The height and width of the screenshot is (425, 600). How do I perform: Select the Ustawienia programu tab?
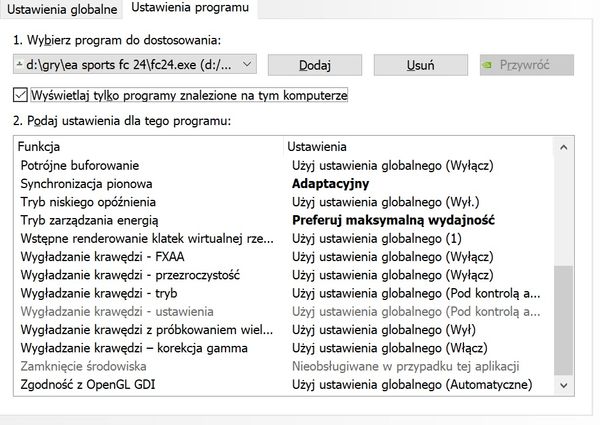pyautogui.click(x=188, y=9)
